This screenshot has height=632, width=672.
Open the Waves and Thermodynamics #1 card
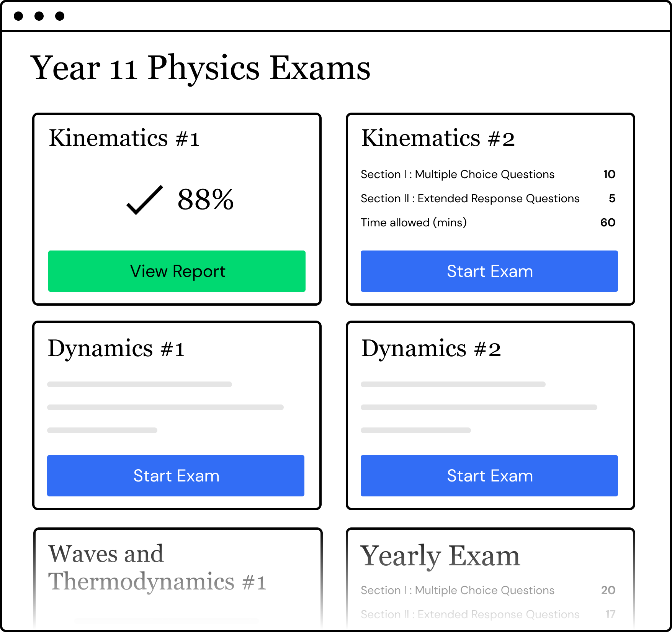[157, 568]
